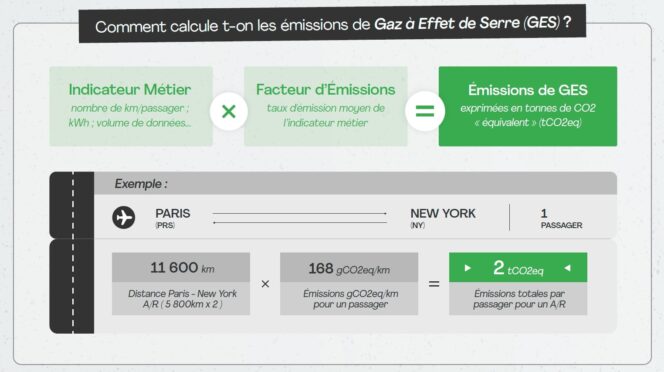Click the green multiplication sign circle
Viewport: 664px width, 372px height.
click(229, 111)
